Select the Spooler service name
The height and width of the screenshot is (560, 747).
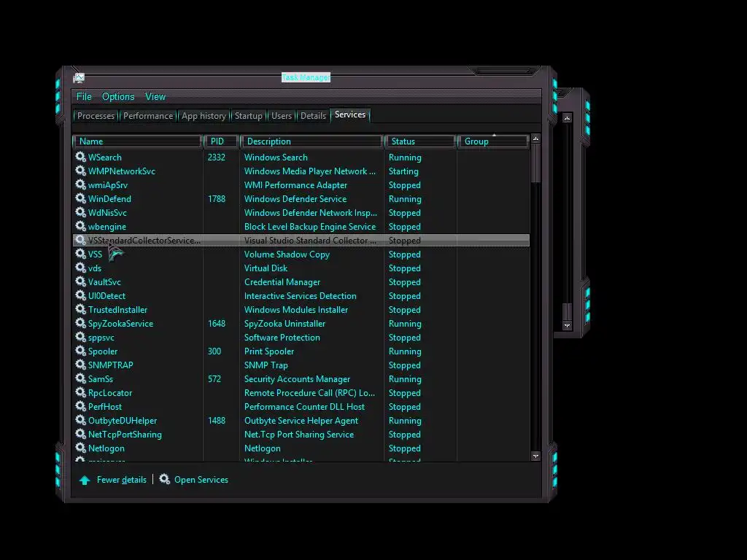click(x=103, y=351)
